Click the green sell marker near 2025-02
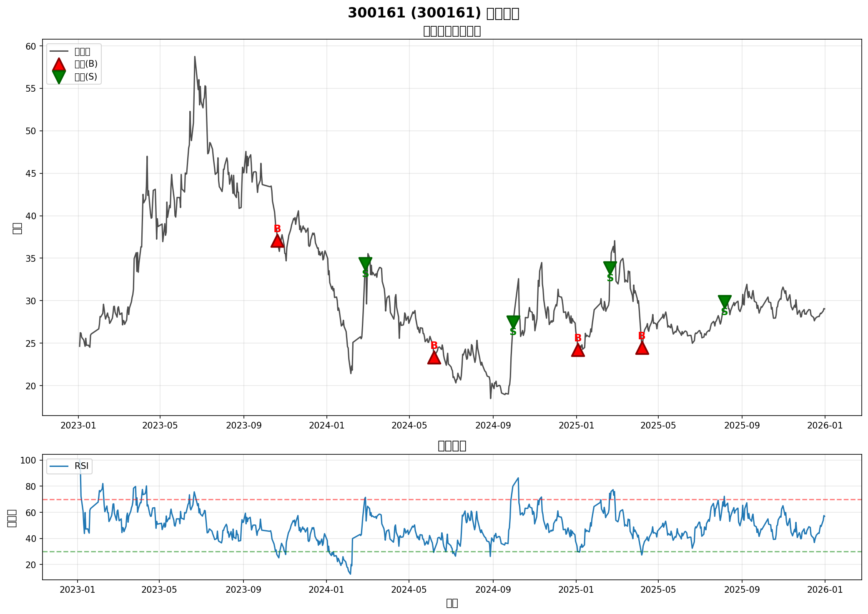 (610, 267)
